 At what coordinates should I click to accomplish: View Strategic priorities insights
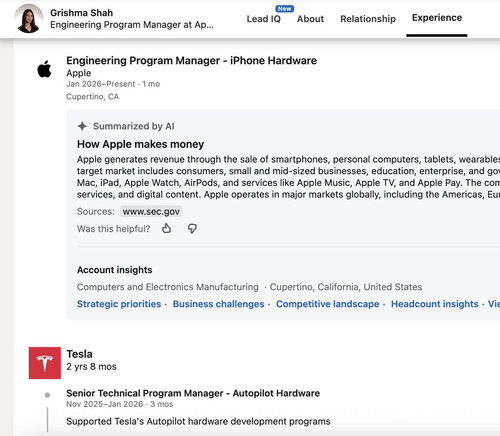pos(119,304)
